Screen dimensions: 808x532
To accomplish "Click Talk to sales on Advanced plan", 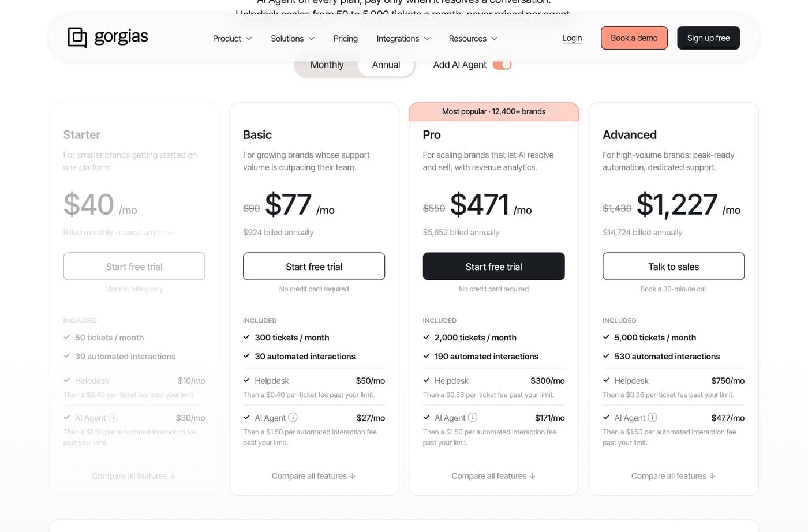I will (674, 267).
